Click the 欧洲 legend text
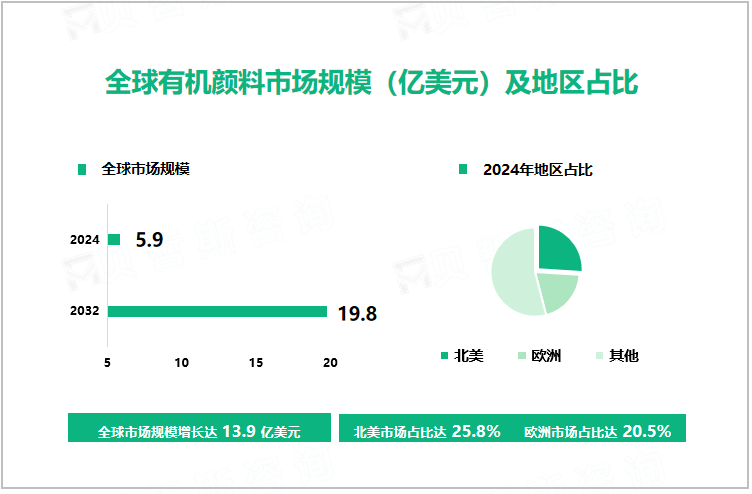The height and width of the screenshot is (494, 752). point(546,356)
